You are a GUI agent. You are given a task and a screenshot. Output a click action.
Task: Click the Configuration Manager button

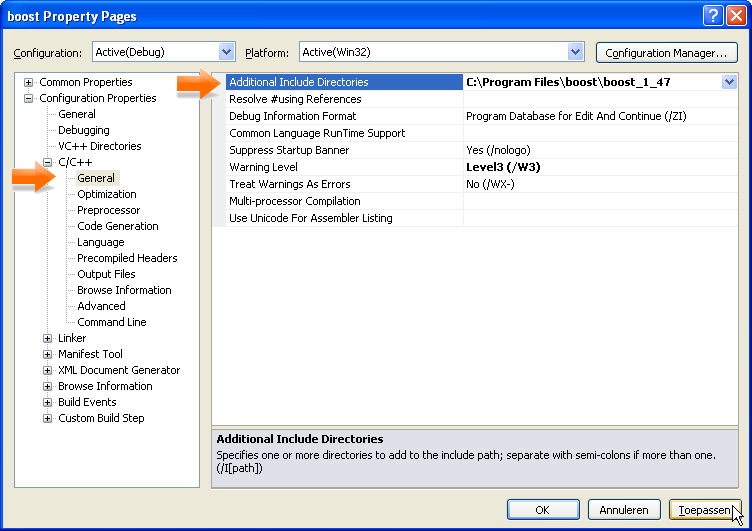pyautogui.click(x=666, y=53)
